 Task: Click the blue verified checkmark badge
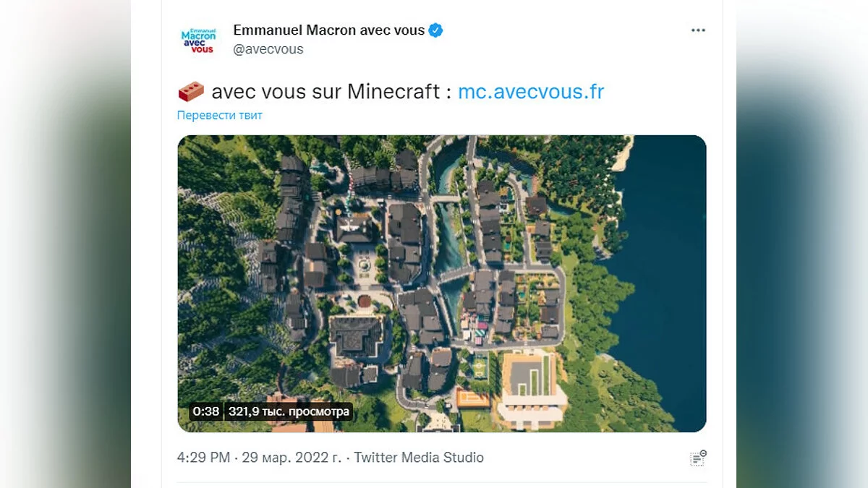click(436, 30)
